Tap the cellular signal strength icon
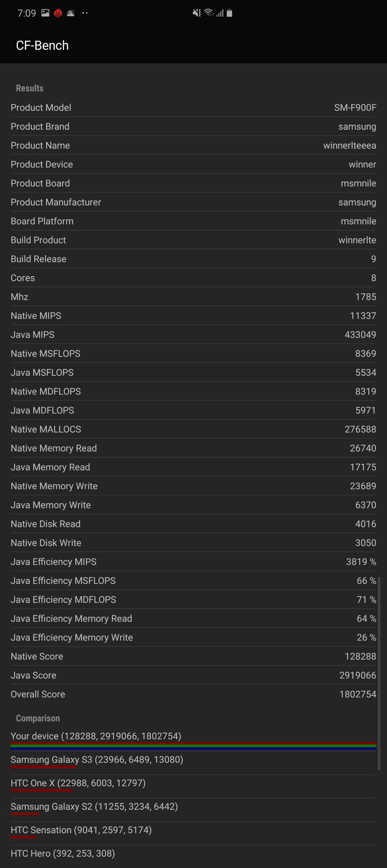387x868 pixels. [x=220, y=13]
